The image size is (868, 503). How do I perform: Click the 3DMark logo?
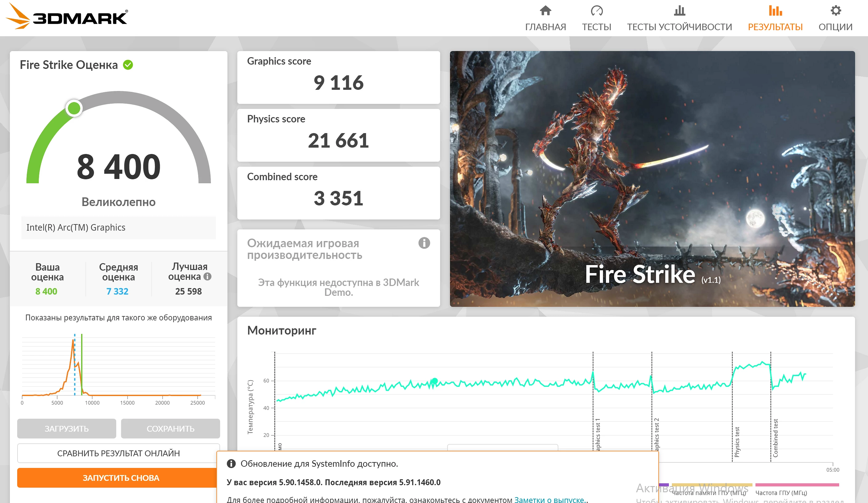coord(67,16)
